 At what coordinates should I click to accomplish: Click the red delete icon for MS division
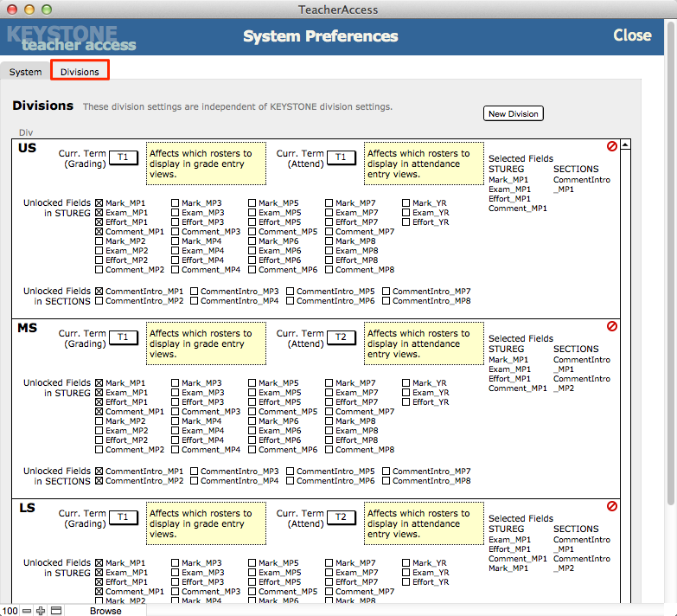[x=612, y=327]
